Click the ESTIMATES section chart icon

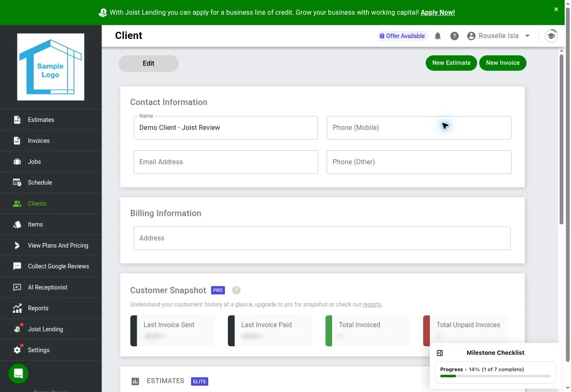pyautogui.click(x=135, y=381)
